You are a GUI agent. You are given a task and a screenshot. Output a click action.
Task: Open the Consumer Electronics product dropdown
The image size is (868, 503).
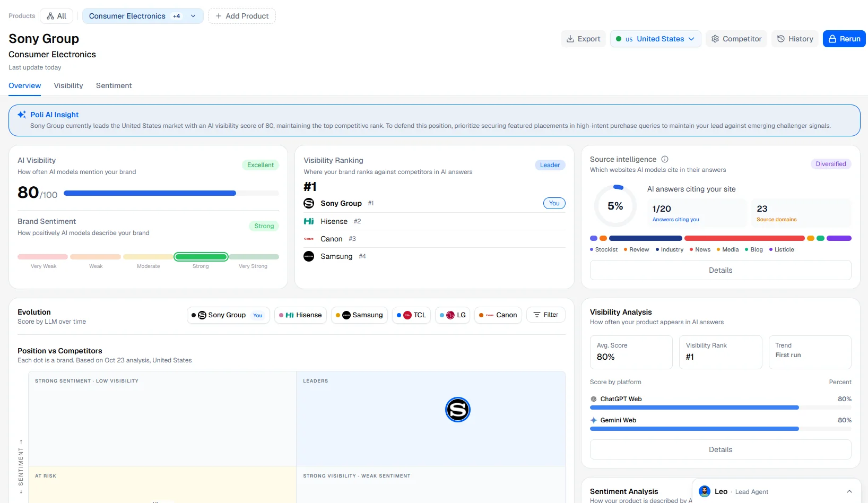pyautogui.click(x=143, y=16)
